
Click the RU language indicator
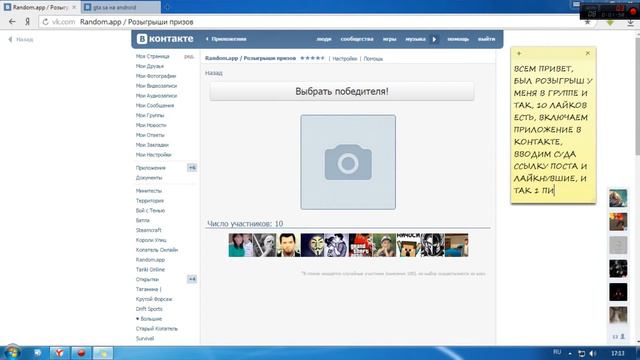[x=557, y=352]
